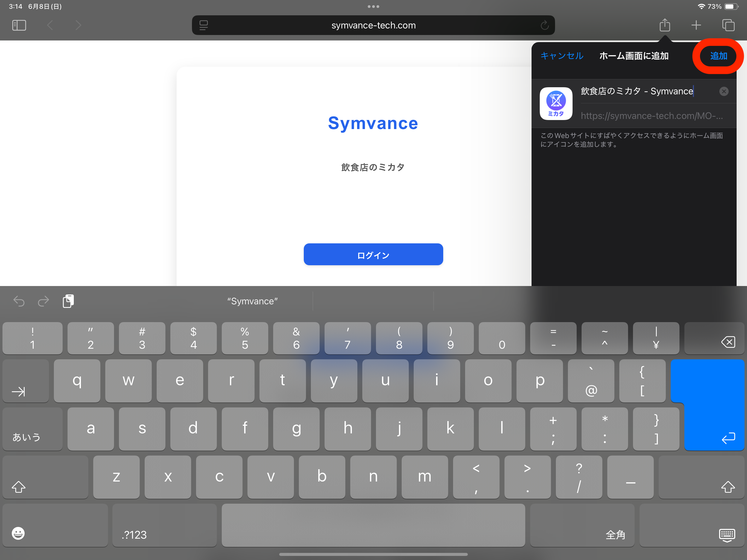The width and height of the screenshot is (747, 560).
Task: Tap the ホーム画面に追加 panel title
Action: (634, 56)
